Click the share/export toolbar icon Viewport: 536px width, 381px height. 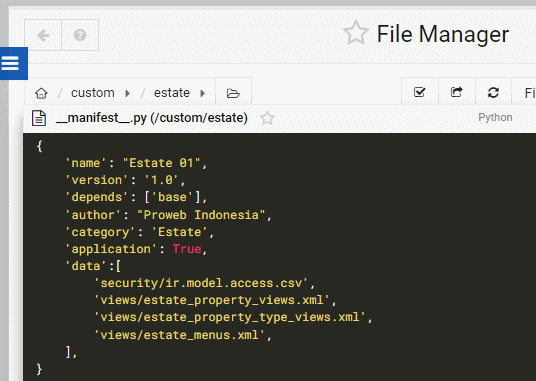pos(457,92)
